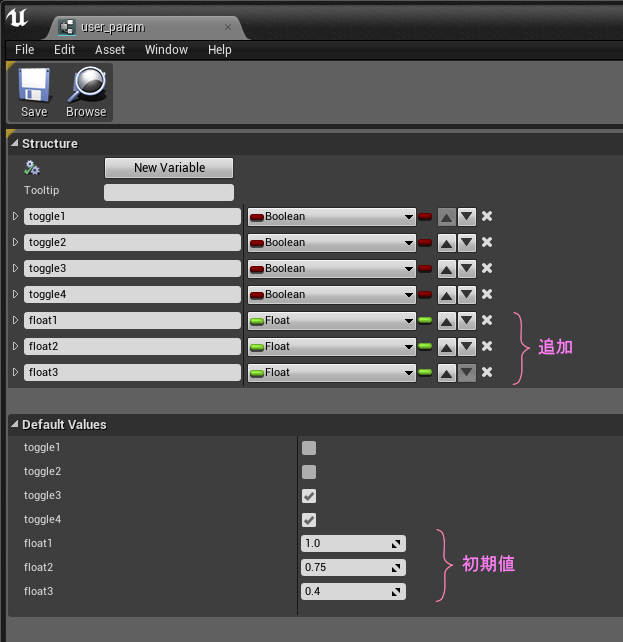Move float1 down in the list
The width and height of the screenshot is (623, 642).
(x=467, y=321)
